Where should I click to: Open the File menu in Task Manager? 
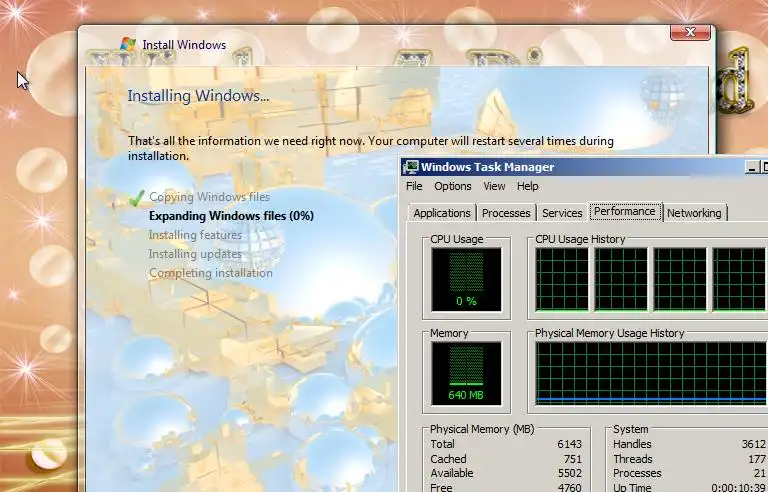click(414, 186)
